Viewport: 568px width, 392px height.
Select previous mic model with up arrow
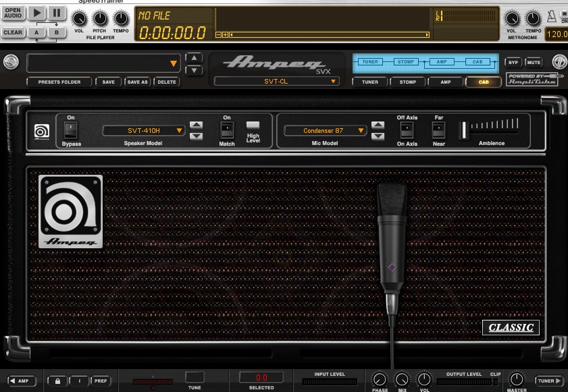pyautogui.click(x=378, y=125)
